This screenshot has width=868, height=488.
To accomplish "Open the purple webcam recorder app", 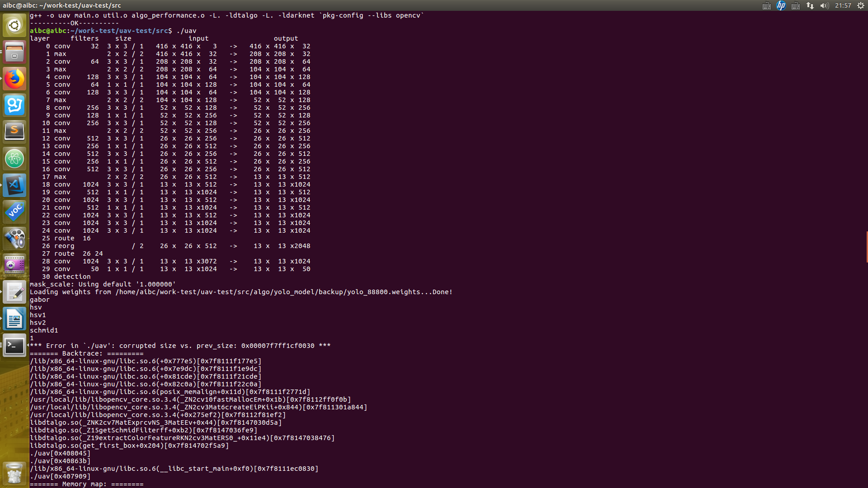I will [14, 265].
